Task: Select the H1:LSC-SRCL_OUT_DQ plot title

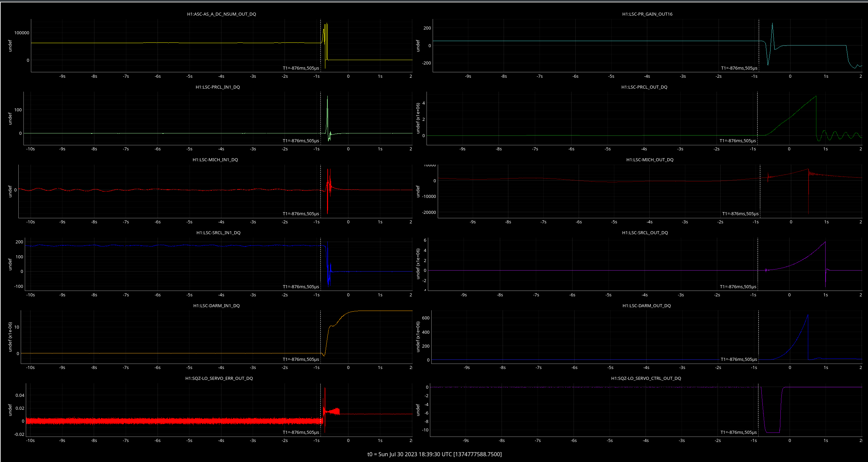Action: point(645,233)
